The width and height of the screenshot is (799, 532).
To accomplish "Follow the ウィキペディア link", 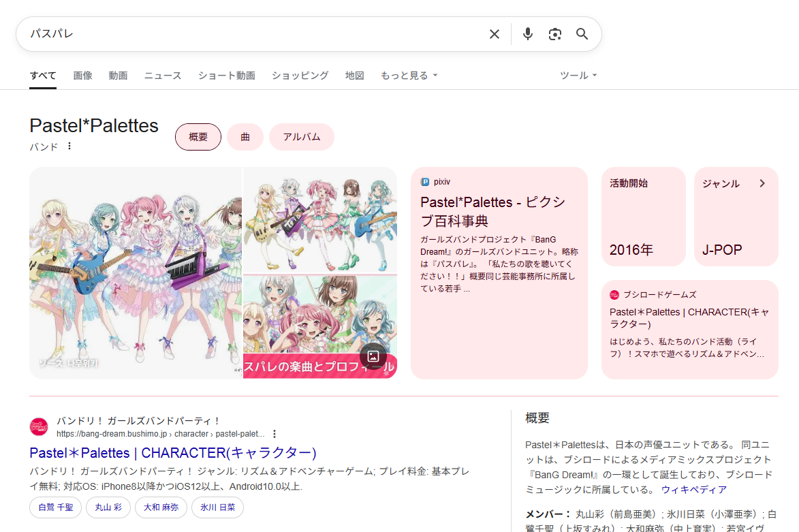I will coord(694,490).
